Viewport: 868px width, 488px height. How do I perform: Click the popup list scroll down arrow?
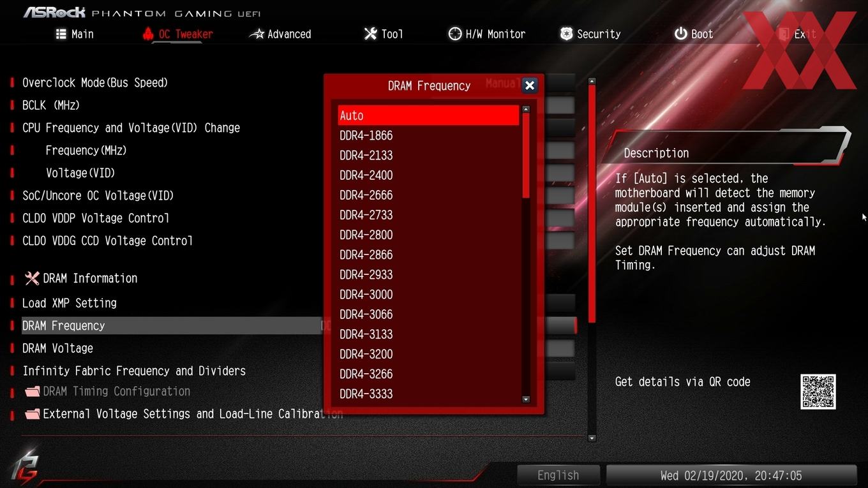526,399
